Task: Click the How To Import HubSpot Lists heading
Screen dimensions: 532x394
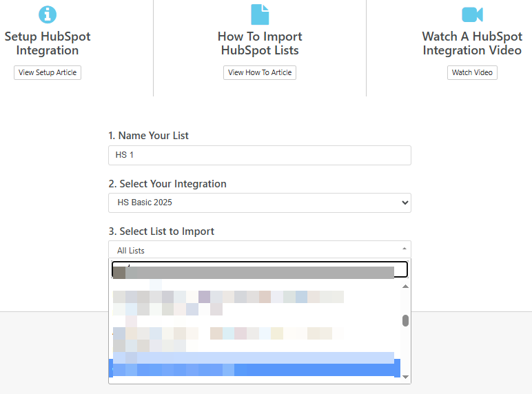Action: coord(260,43)
